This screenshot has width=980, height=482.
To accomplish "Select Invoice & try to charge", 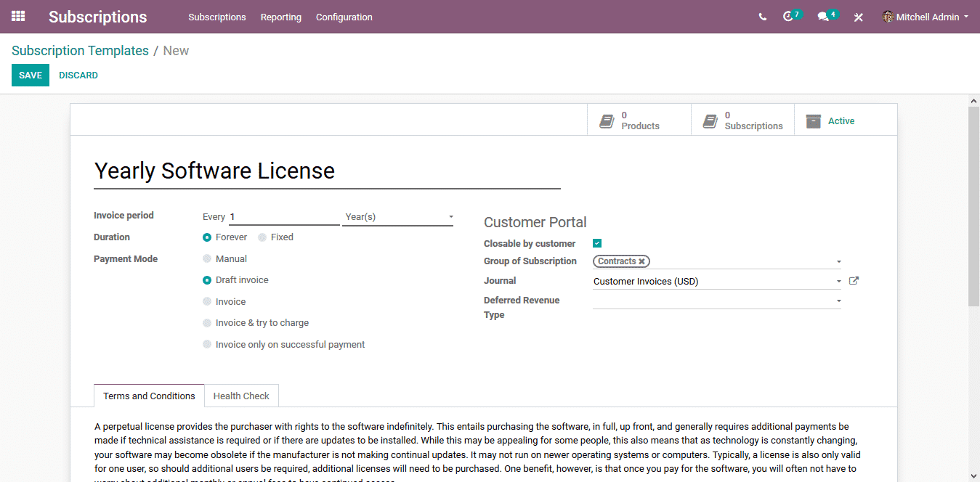I will [x=207, y=323].
